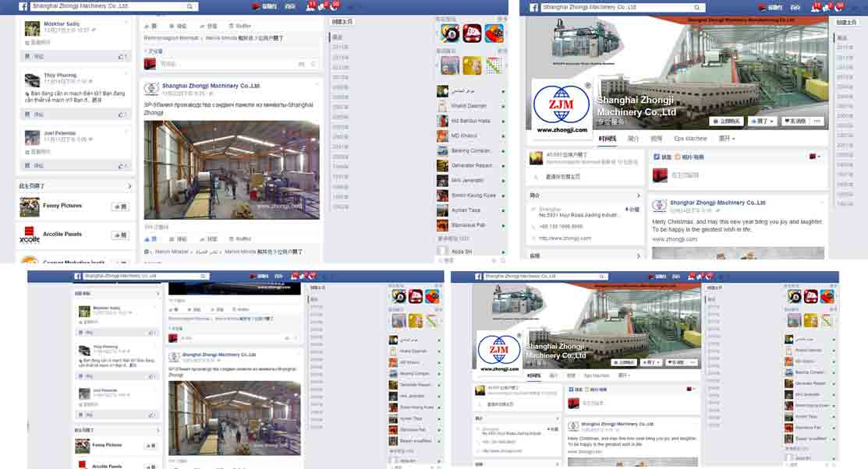
Task: Open the messages icon in the top-left screenshot header
Action: 322,6
